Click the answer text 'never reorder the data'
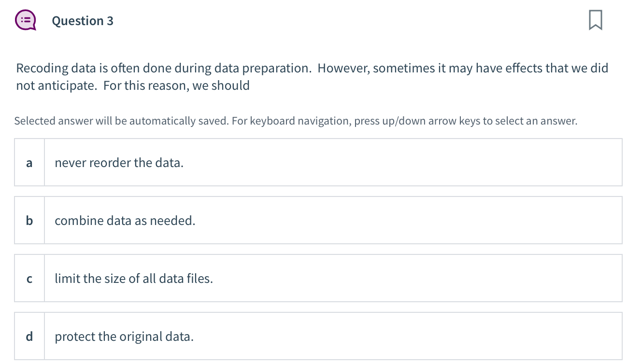 coord(119,162)
